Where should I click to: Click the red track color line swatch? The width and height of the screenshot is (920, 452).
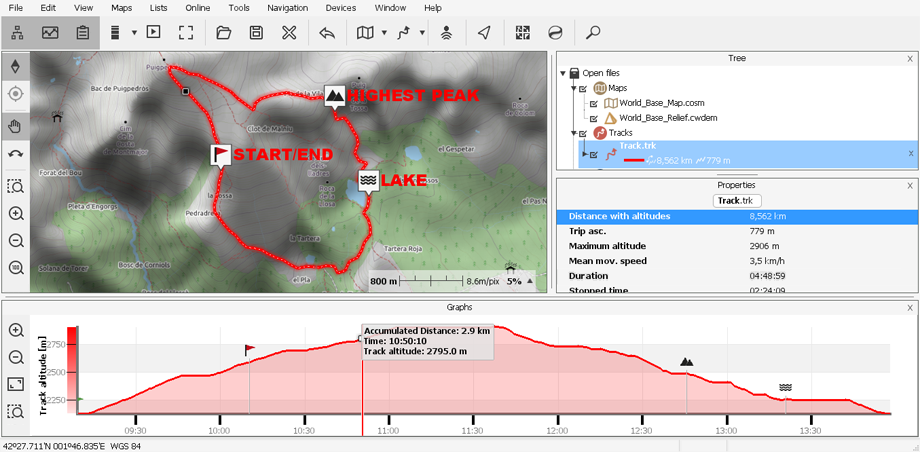tap(632, 160)
